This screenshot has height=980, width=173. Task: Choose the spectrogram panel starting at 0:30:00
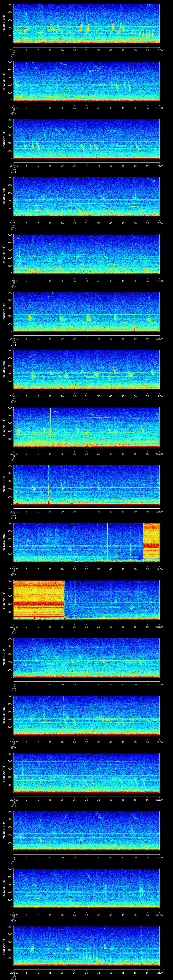click(86, 946)
